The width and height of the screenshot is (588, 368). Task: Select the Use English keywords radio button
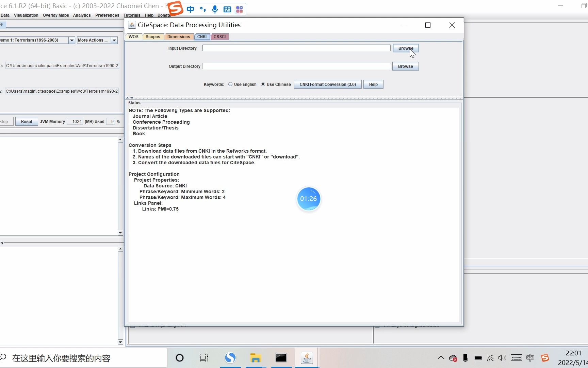pos(230,85)
